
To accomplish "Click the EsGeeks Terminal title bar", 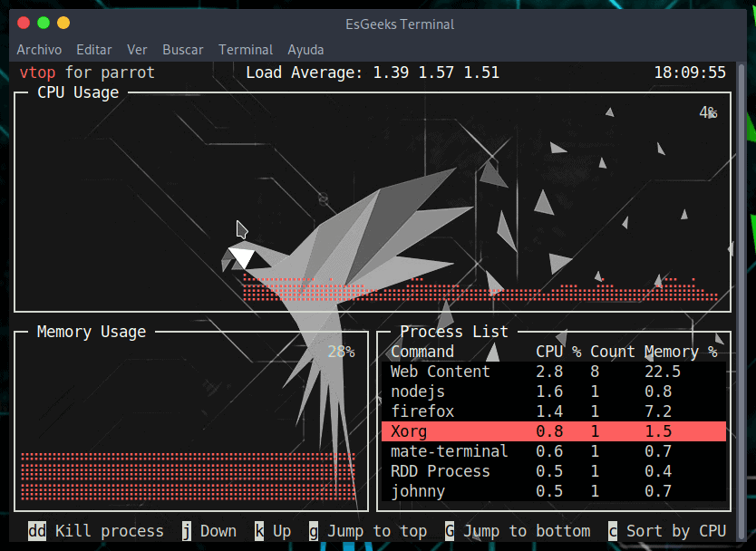I will click(x=400, y=24).
